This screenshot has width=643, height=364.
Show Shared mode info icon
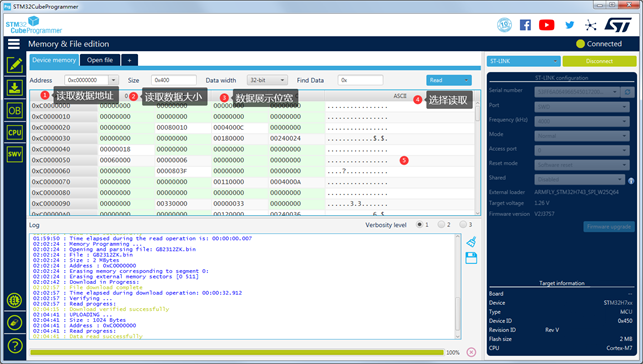pyautogui.click(x=631, y=180)
